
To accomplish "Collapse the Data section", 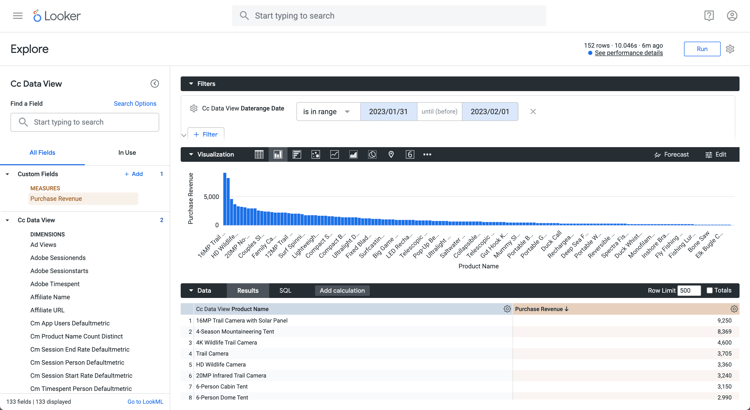I will 191,290.
